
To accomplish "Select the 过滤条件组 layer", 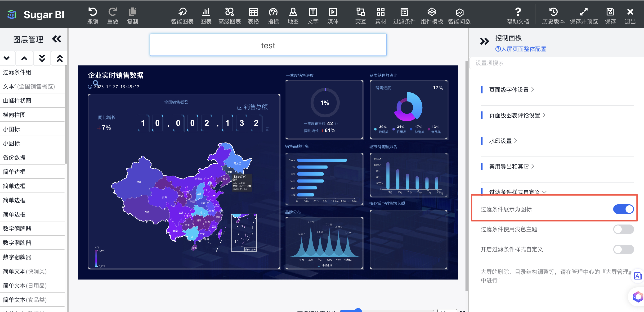I will point(32,72).
